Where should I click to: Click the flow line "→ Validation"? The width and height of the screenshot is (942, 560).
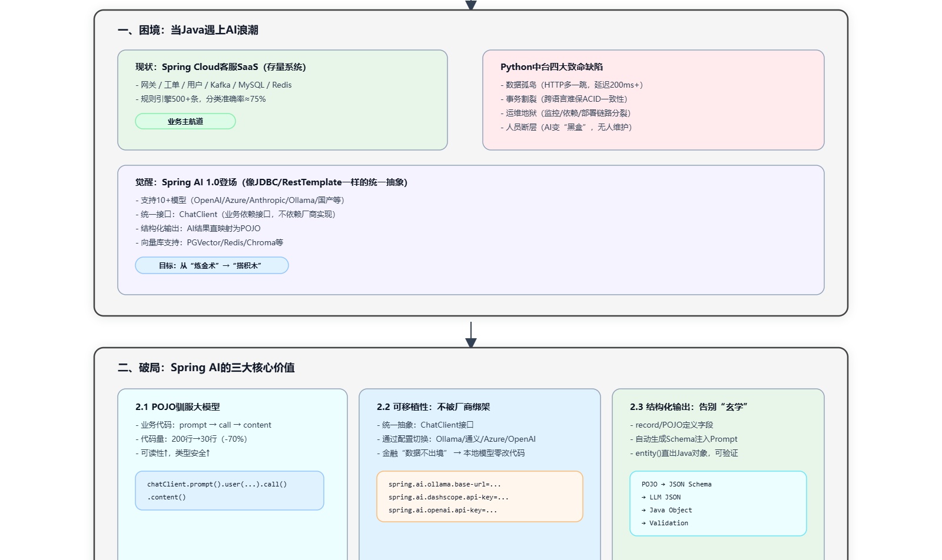pyautogui.click(x=665, y=523)
